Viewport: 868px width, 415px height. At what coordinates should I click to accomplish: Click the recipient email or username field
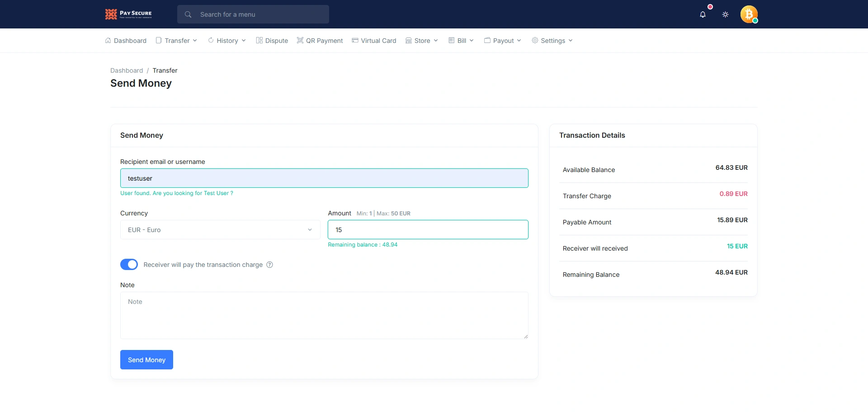(x=324, y=178)
